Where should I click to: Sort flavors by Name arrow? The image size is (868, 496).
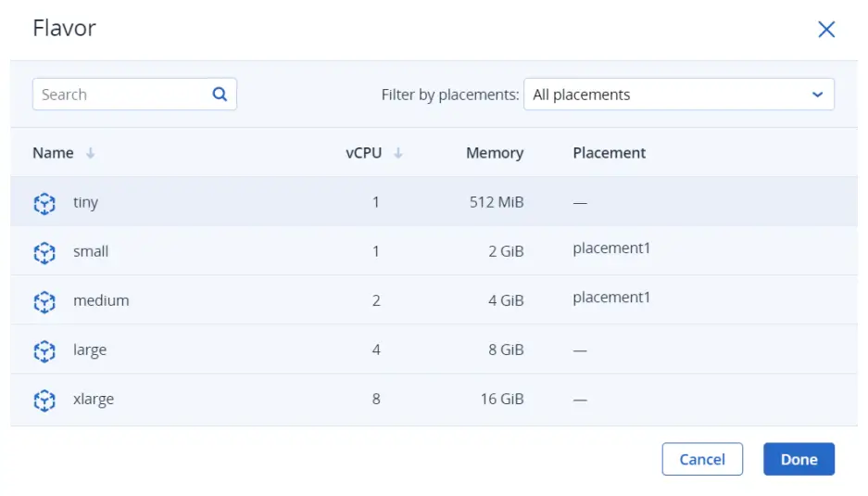point(91,154)
